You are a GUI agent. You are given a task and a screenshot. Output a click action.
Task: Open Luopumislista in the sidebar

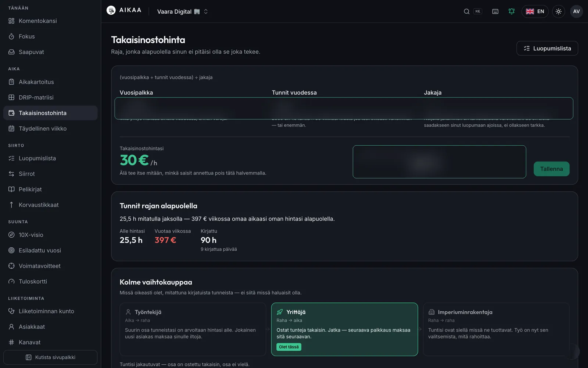click(50, 158)
